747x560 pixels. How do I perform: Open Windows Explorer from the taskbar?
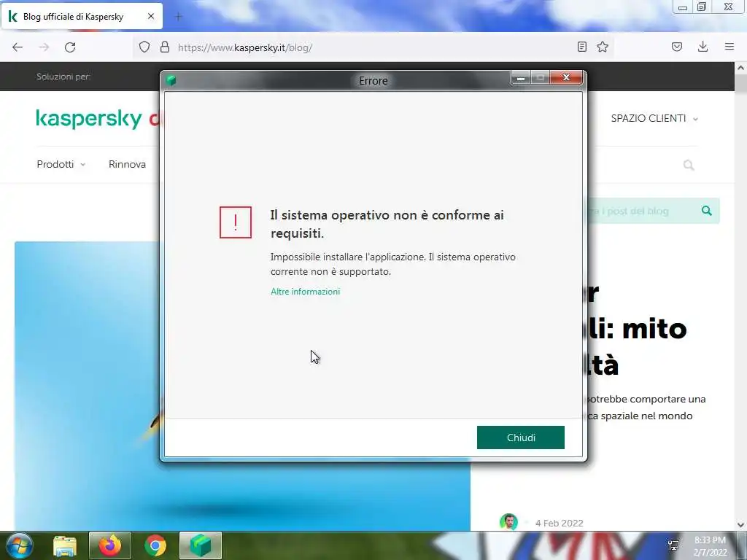(65, 545)
